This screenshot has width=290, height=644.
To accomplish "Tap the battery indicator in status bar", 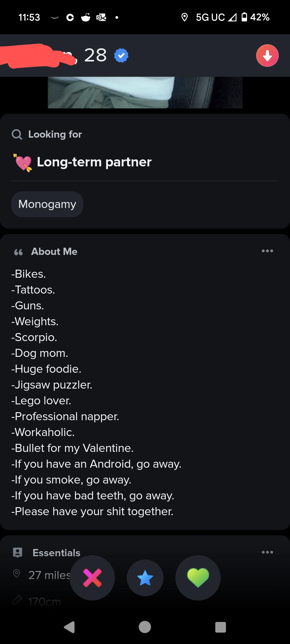I will point(244,17).
